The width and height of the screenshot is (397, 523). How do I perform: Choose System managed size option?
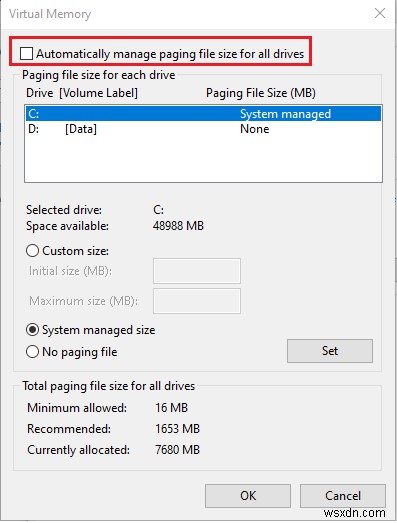pyautogui.click(x=32, y=330)
